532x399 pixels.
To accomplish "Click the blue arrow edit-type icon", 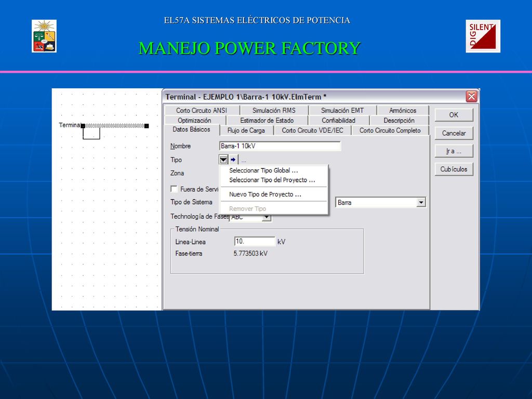I will (233, 159).
